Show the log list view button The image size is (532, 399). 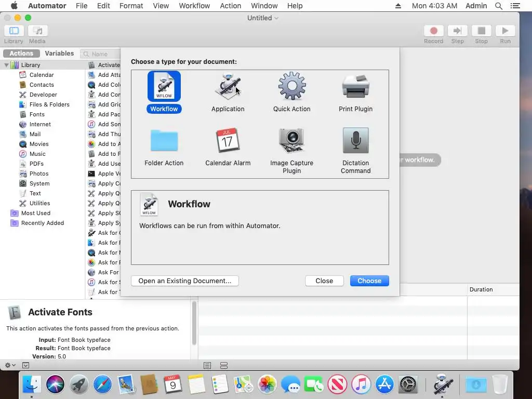(207, 365)
